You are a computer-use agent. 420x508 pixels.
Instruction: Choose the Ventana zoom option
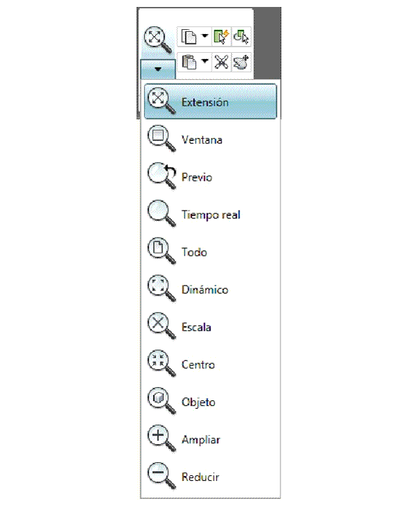click(x=201, y=140)
